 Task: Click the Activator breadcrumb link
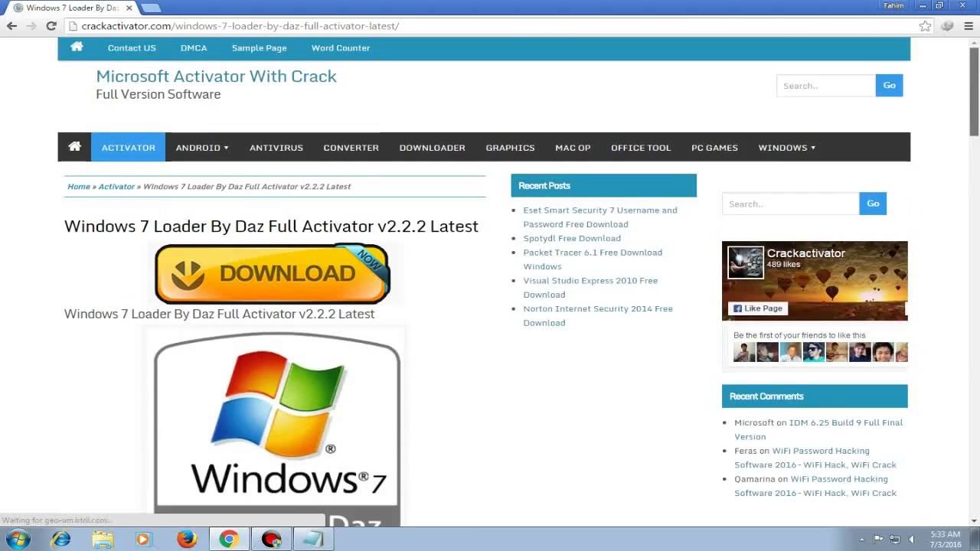116,187
